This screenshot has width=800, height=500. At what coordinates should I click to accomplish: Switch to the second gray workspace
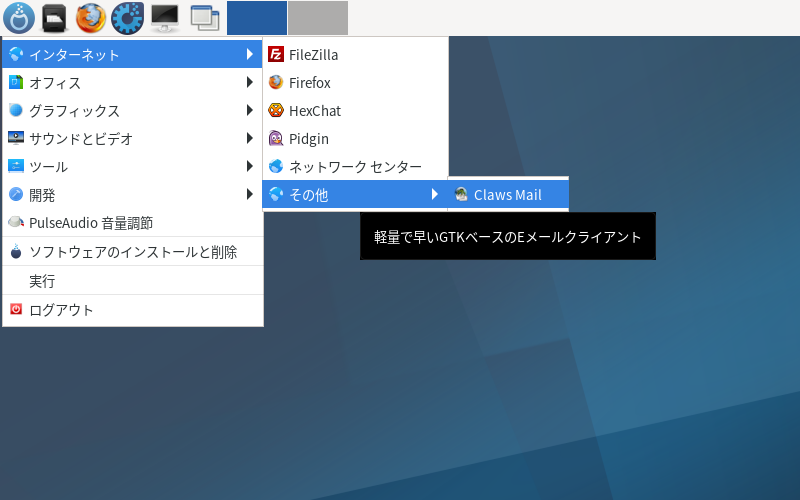coord(318,18)
